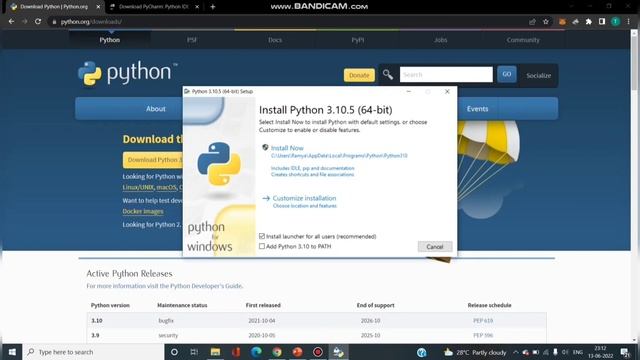Open Bandicam recorder from the taskbar
The image size is (640, 360).
pos(318,352)
